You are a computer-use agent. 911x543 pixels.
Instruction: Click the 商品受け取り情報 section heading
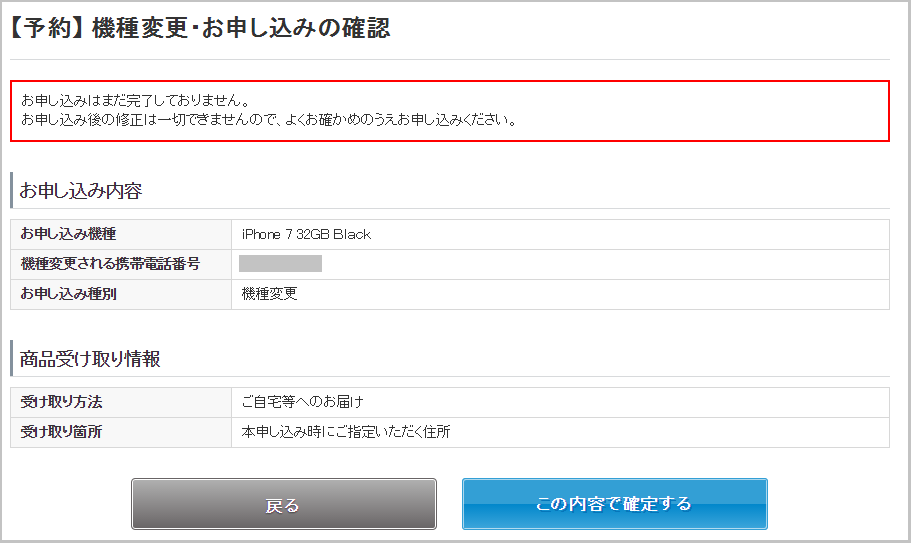pyautogui.click(x=90, y=359)
